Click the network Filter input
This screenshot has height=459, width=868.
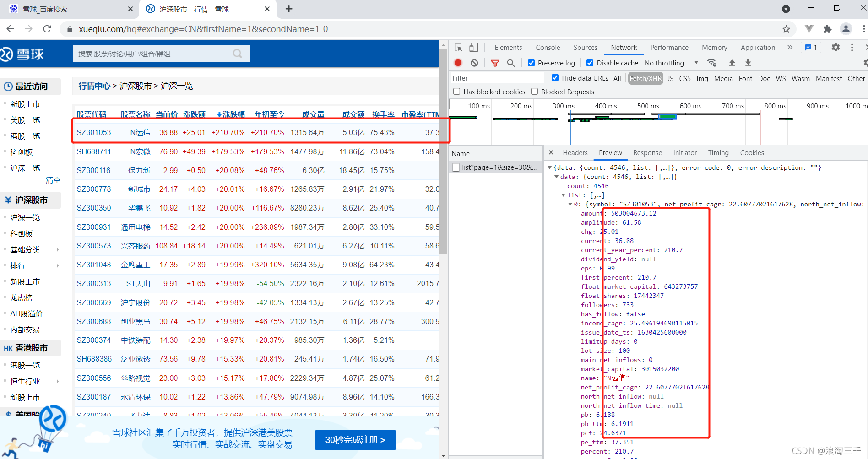coord(497,78)
